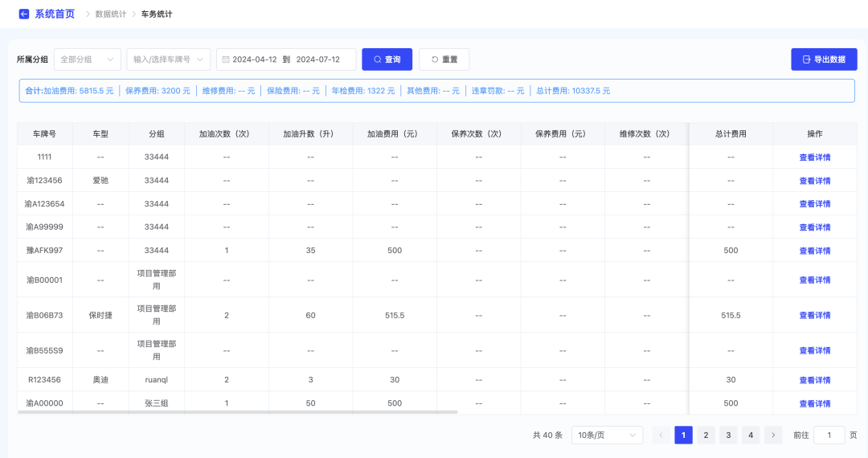Screen dimensions: 868x458
Task: Open 数据统计 breadcrumb
Action: [x=111, y=14]
